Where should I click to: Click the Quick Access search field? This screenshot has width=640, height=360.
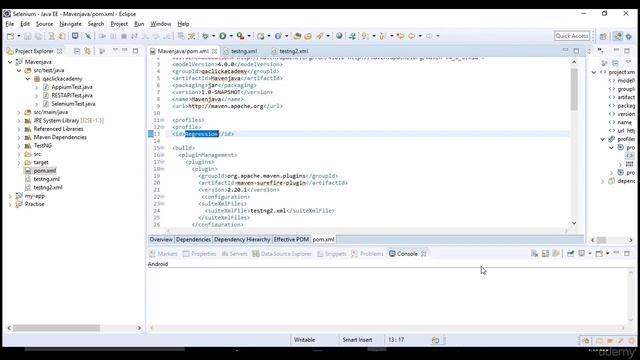[572, 36]
